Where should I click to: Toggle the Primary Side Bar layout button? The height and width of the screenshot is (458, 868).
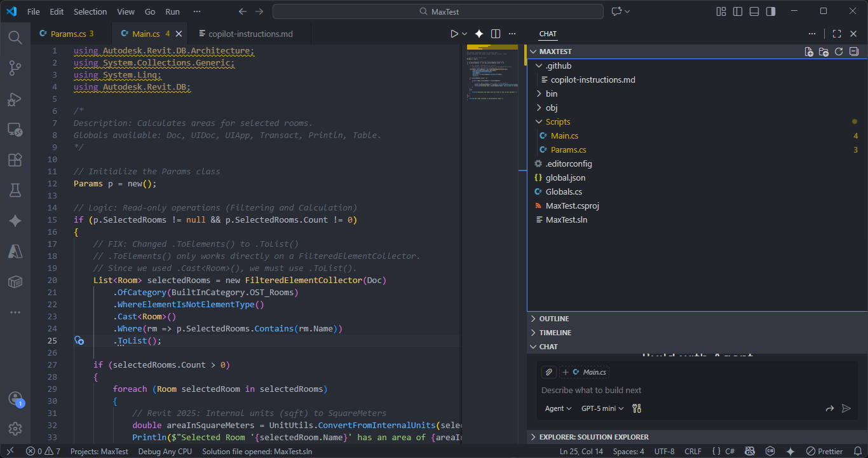[737, 11]
